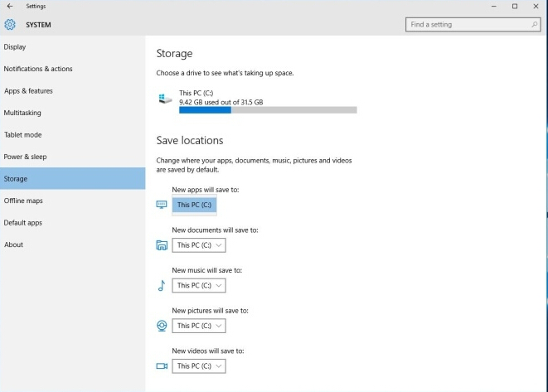
Task: Open the new videos save location dropdown
Action: [199, 365]
